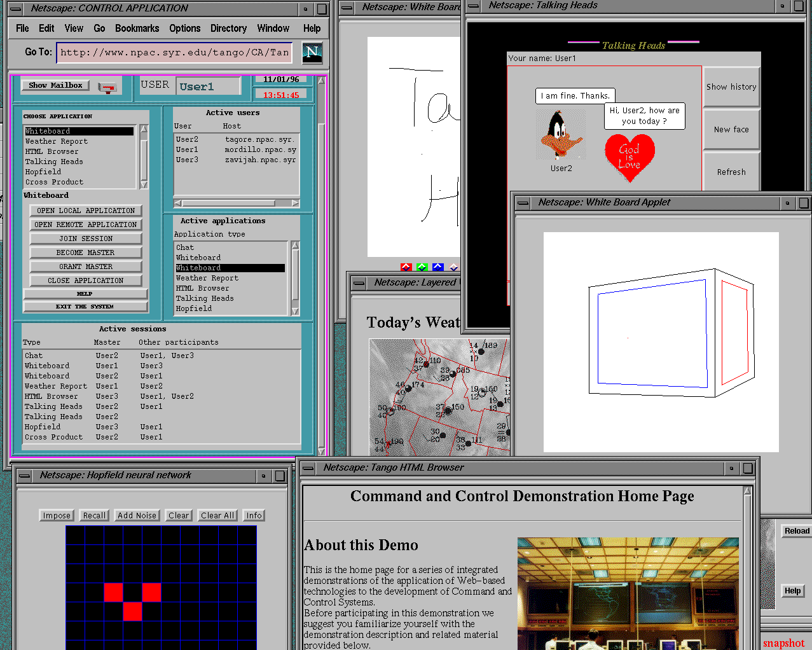Click the New face button
This screenshot has width=812, height=650.
(x=731, y=129)
